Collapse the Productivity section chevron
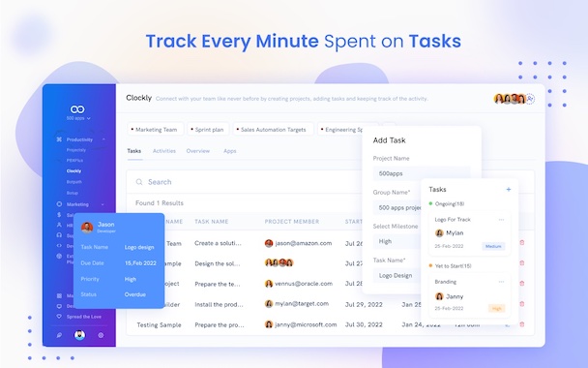 pyautogui.click(x=103, y=139)
